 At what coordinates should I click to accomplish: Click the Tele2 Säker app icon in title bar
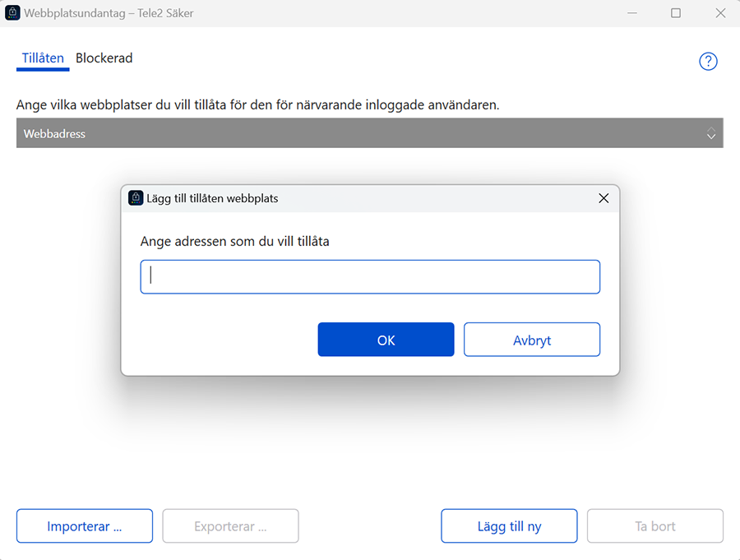click(x=12, y=13)
